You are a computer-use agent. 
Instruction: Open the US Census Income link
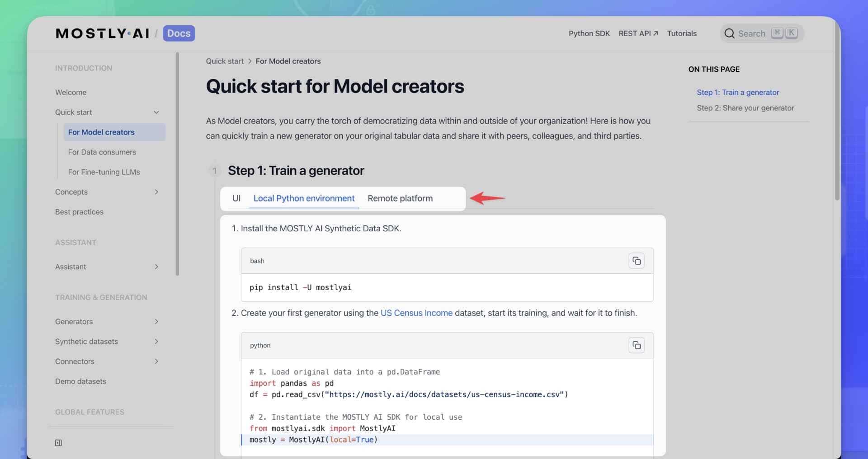click(x=416, y=313)
